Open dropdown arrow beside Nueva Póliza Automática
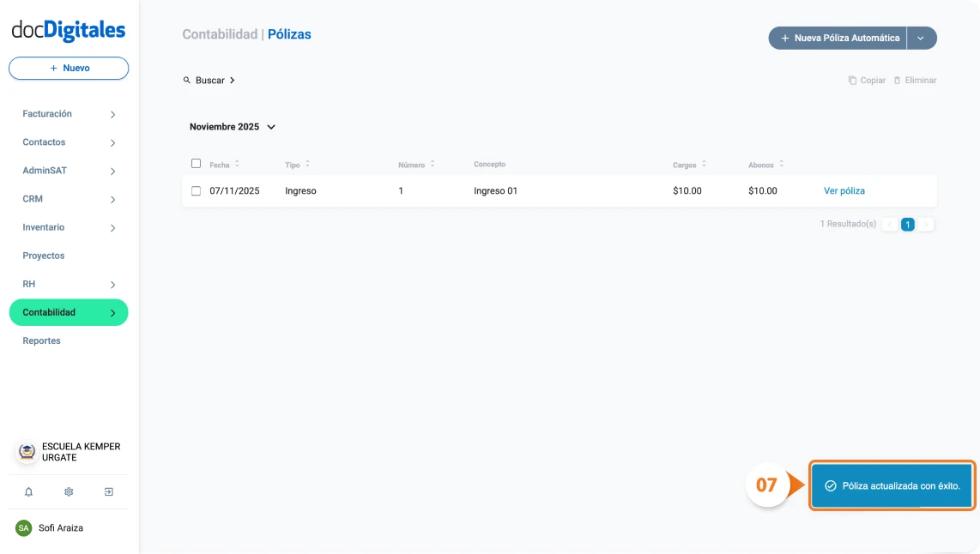The image size is (980, 554). [921, 39]
